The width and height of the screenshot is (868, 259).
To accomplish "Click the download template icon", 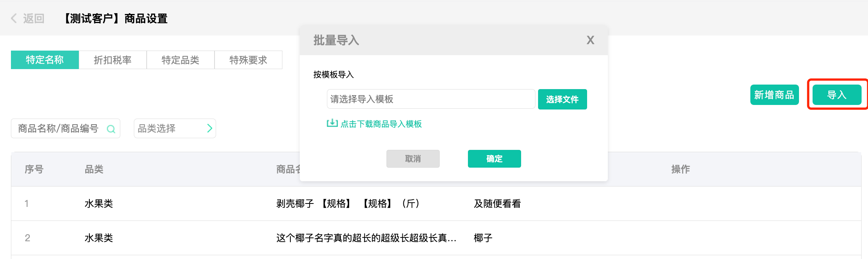I will click(332, 123).
